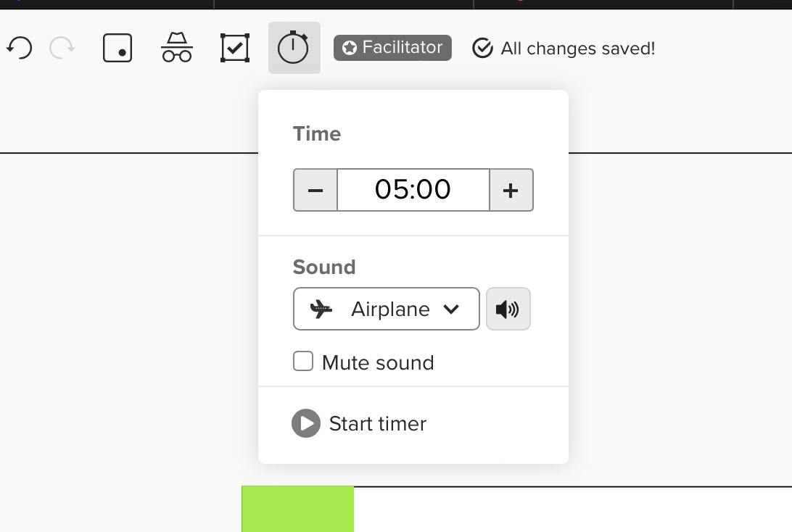Open the voting session checkmark icon
The height and width of the screenshot is (532, 792).
point(235,49)
